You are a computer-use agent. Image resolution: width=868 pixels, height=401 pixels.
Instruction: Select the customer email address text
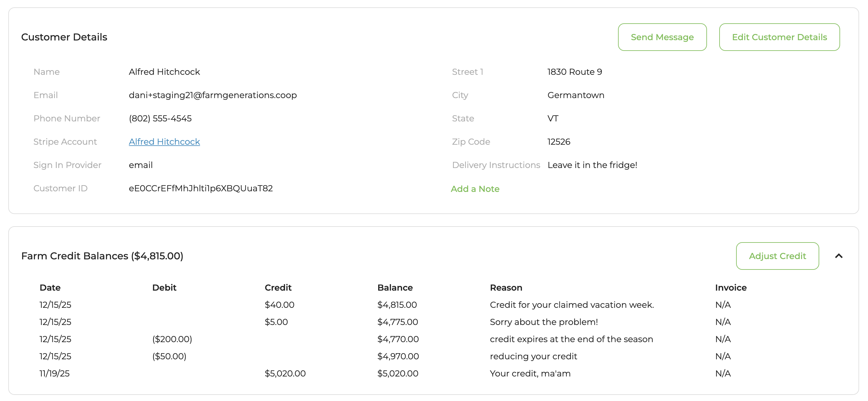click(212, 95)
